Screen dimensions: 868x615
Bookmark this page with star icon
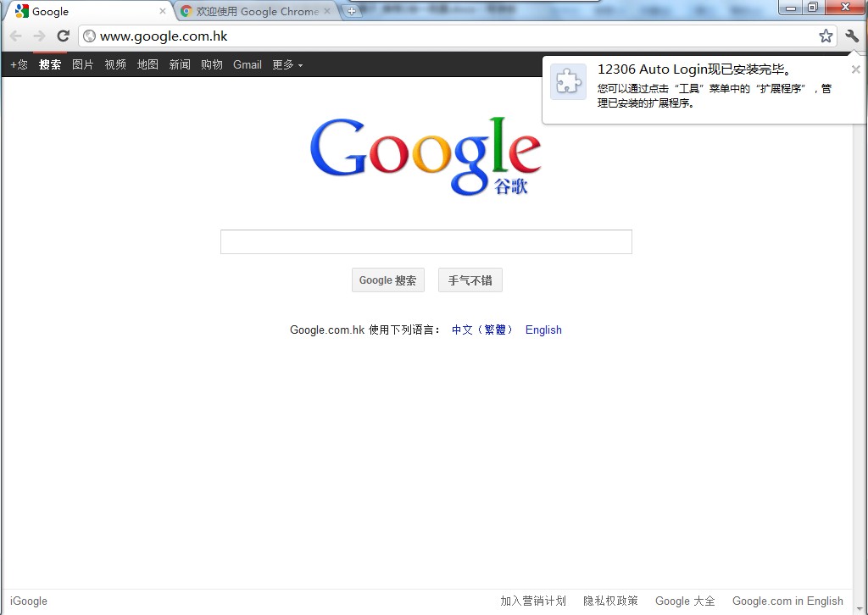pyautogui.click(x=826, y=36)
